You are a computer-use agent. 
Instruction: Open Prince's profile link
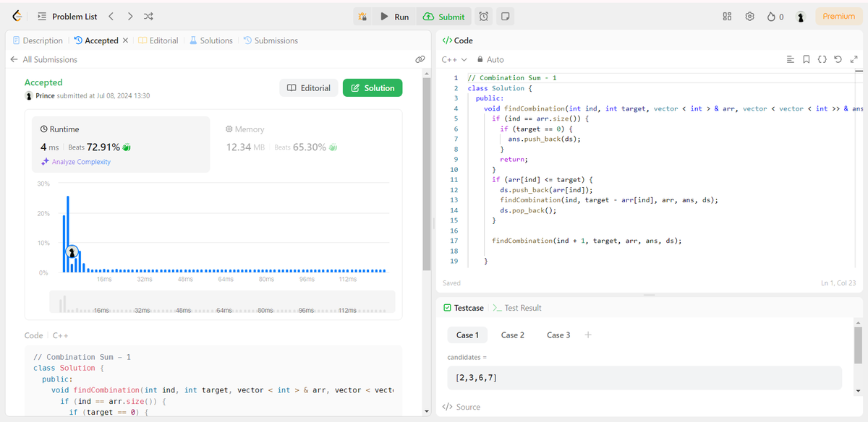[x=45, y=96]
